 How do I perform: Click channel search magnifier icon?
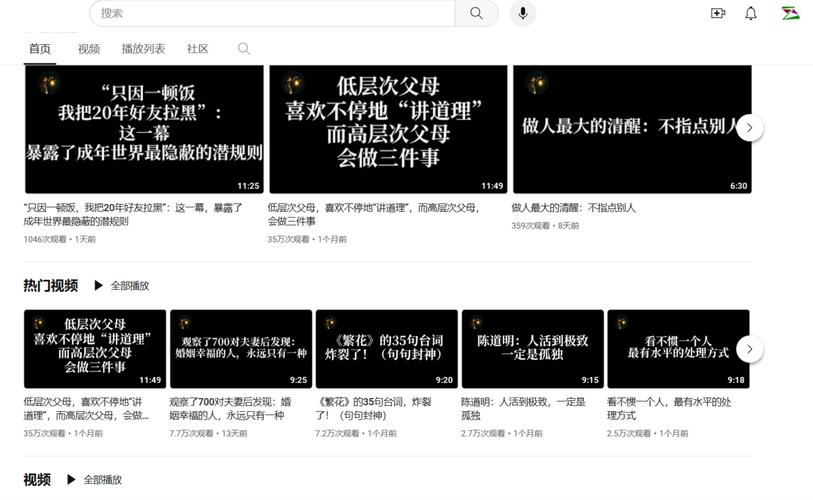[x=244, y=49]
